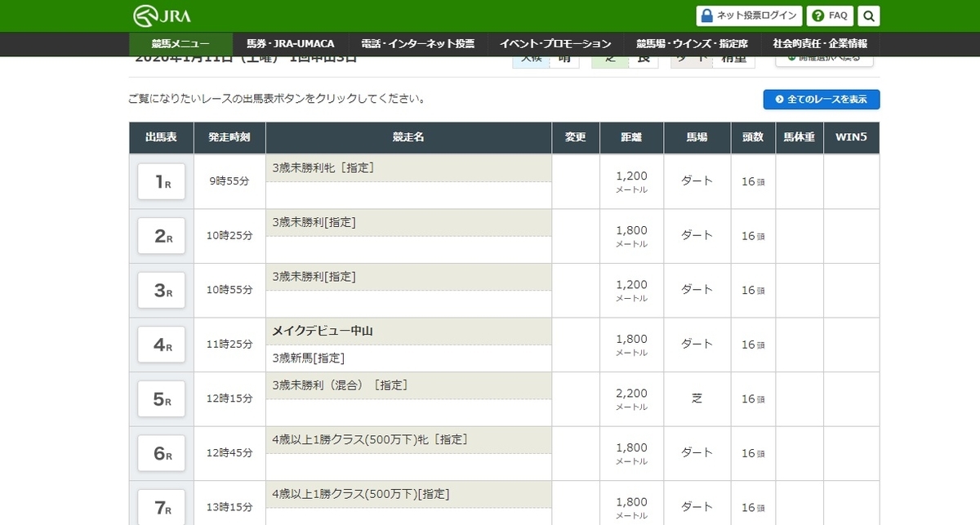Click the 変更 column header

(576, 138)
